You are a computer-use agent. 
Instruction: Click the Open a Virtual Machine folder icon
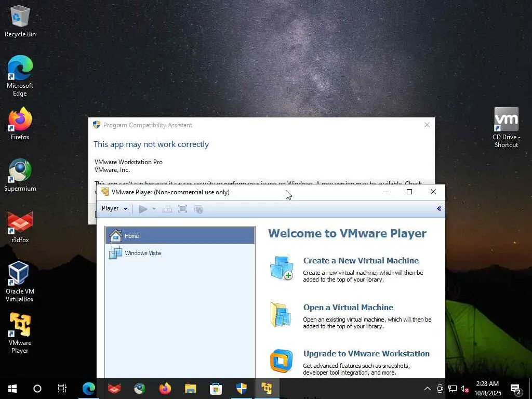(x=281, y=314)
